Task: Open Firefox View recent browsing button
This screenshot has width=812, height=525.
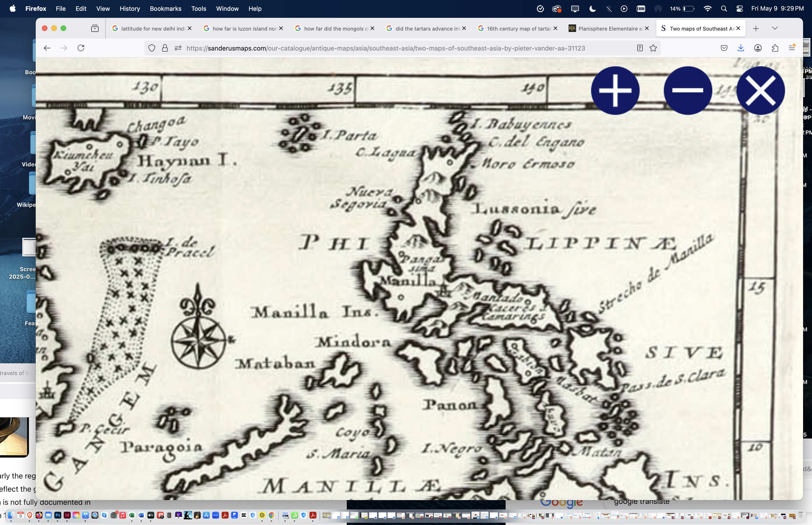Action: point(95,28)
